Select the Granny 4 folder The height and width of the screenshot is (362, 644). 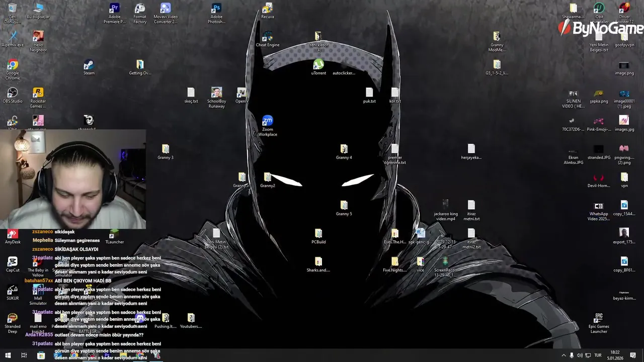coord(344,152)
